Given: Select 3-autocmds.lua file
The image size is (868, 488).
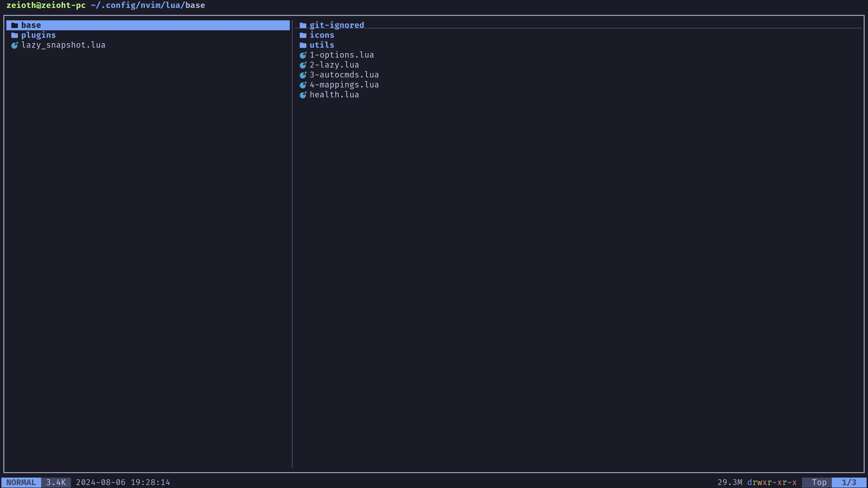Looking at the screenshot, I should [x=344, y=75].
